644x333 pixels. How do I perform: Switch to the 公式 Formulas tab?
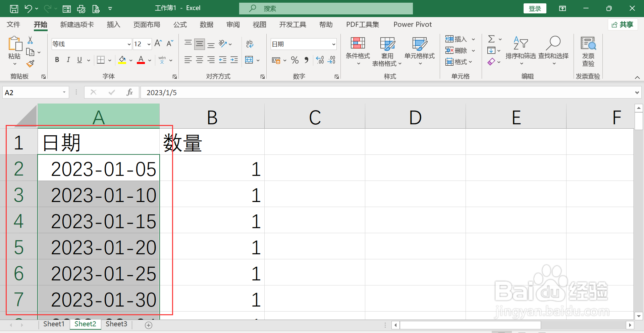pos(180,24)
